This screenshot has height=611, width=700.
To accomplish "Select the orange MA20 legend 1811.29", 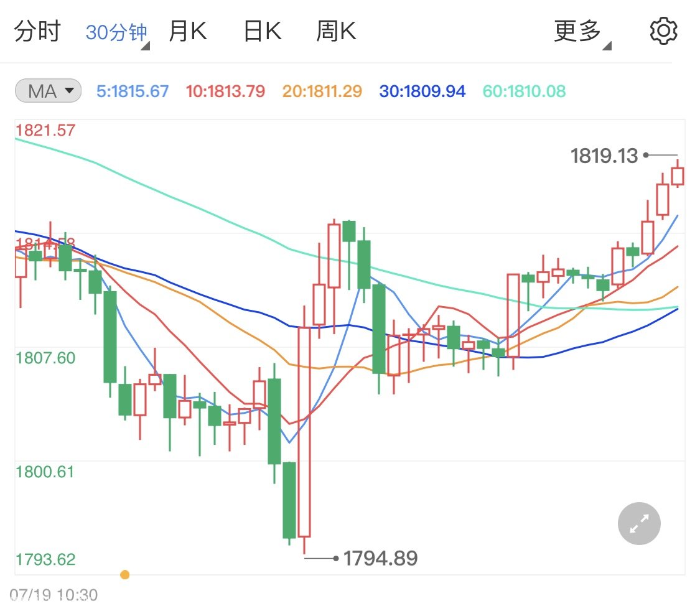I will 322,91.
